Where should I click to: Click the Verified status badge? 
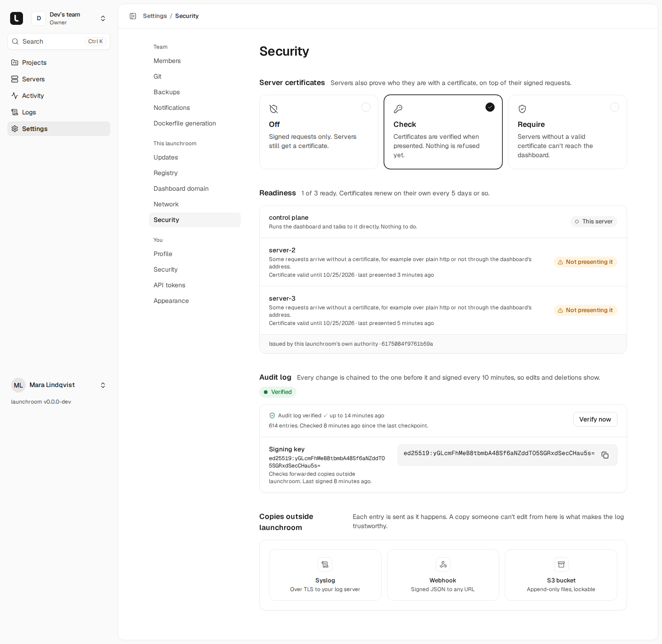click(x=278, y=392)
